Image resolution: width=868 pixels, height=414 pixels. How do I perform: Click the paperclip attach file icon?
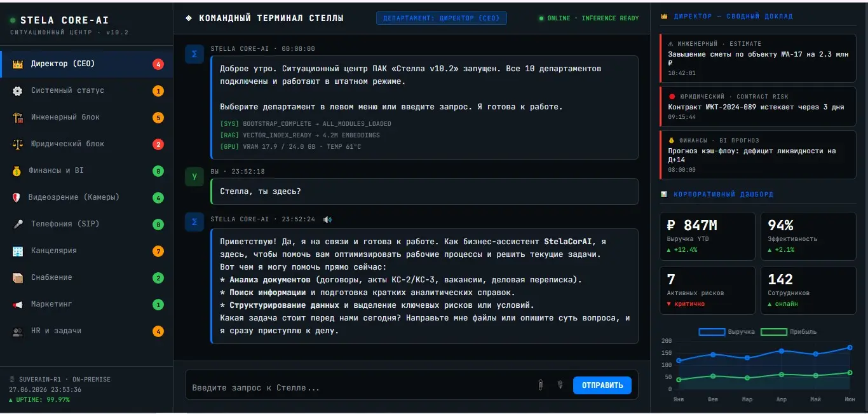point(540,385)
